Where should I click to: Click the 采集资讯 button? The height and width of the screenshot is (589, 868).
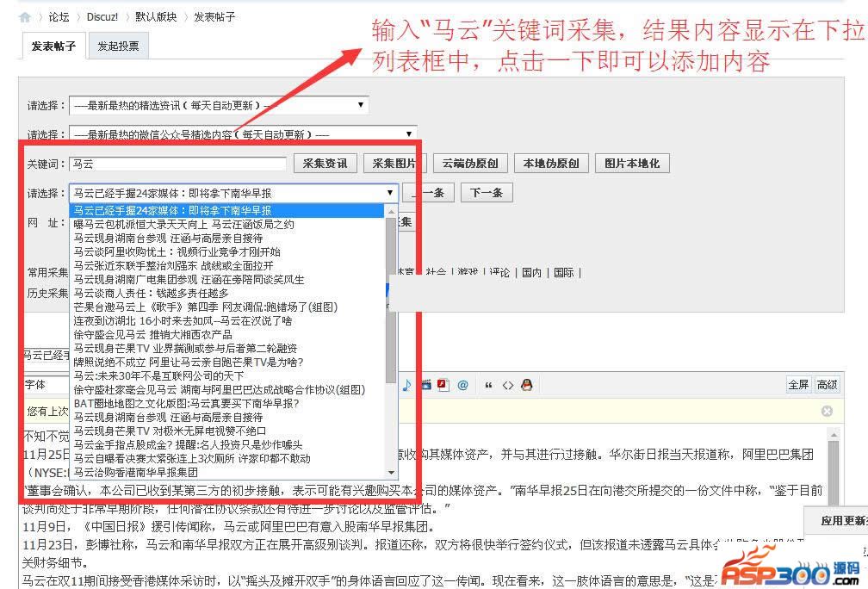(325, 164)
